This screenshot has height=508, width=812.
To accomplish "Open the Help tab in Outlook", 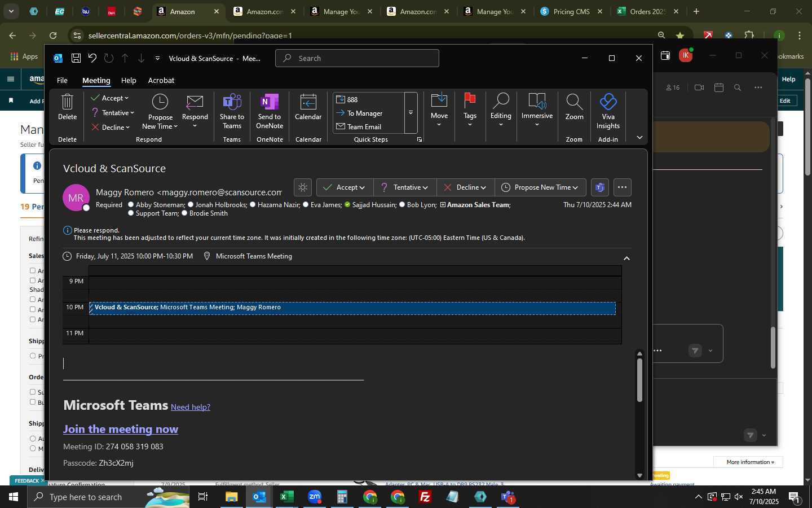I will pos(129,80).
